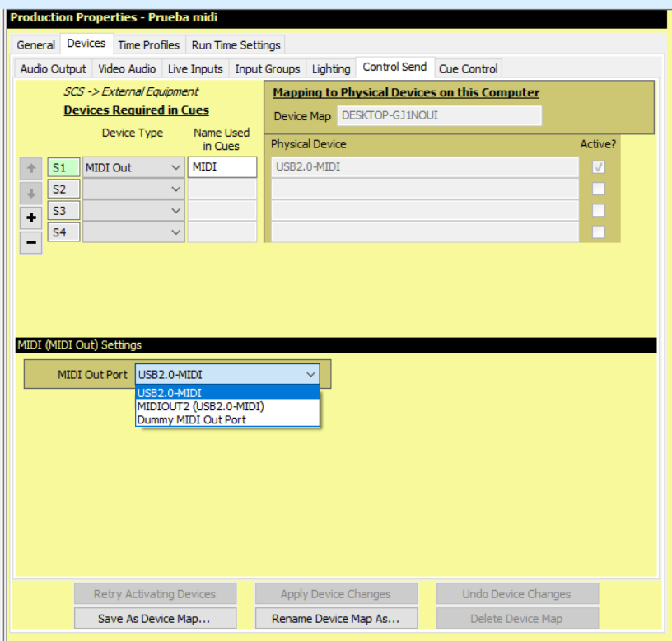Open S1 Device Type dropdown showing MIDI Out

(133, 167)
